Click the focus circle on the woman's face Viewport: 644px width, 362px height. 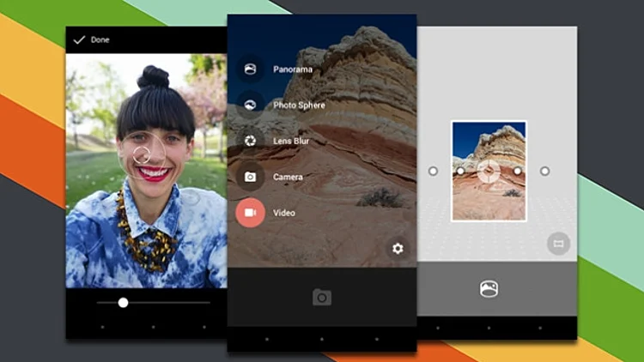[x=142, y=155]
